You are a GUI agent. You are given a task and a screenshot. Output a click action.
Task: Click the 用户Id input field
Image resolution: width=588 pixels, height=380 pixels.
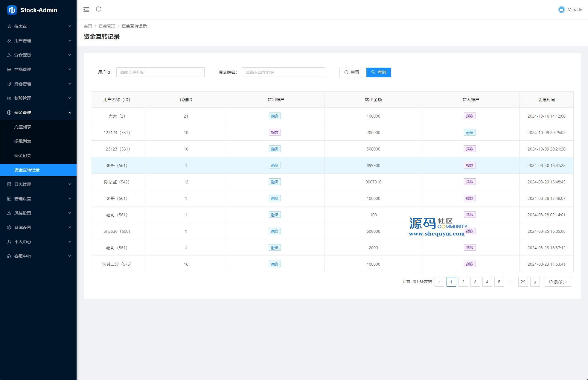tap(160, 72)
